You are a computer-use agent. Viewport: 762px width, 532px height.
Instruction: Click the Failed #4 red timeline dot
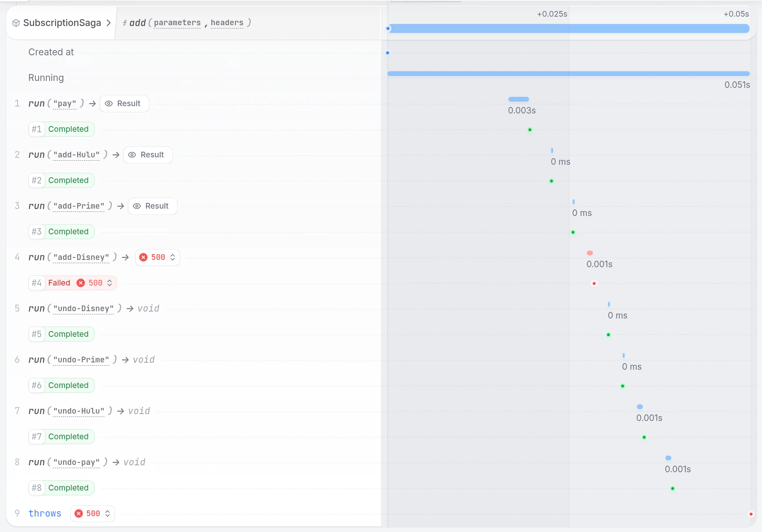[594, 283]
